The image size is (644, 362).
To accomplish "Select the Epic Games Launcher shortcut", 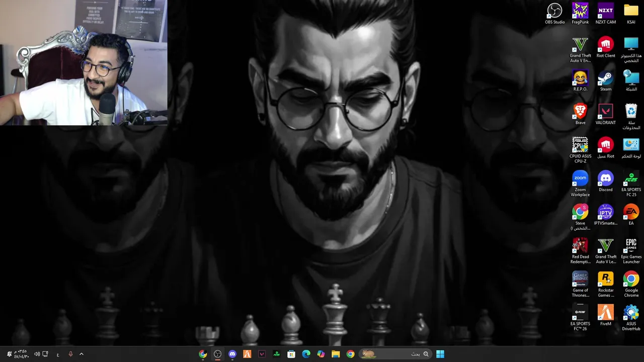I will tap(631, 251).
